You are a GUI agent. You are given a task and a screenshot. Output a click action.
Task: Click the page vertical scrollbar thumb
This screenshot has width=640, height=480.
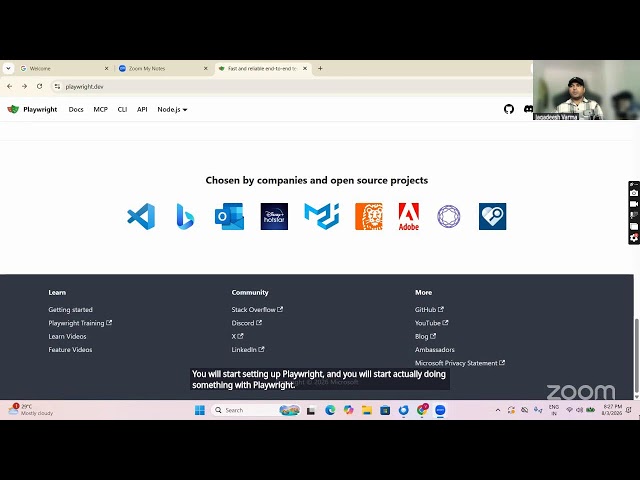coord(636,354)
